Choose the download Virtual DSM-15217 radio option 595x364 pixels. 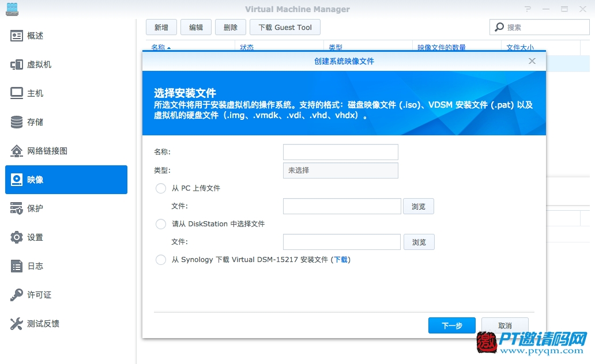coord(161,260)
